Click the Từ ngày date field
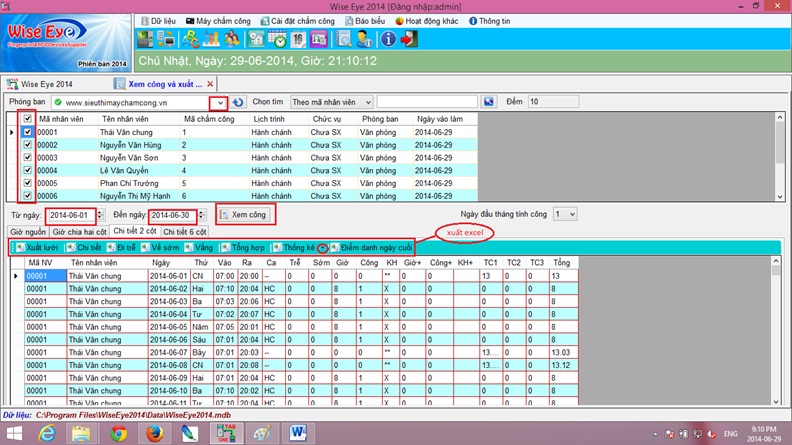 pos(70,215)
